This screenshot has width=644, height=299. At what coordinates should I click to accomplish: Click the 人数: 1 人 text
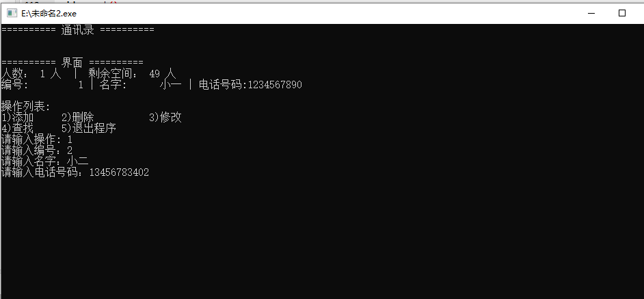[x=31, y=74]
